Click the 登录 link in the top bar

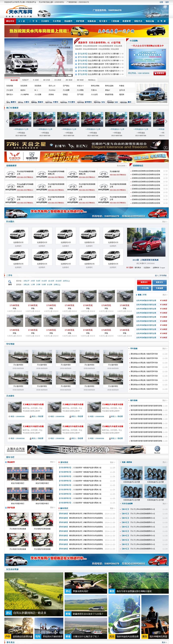[x=167, y=2]
